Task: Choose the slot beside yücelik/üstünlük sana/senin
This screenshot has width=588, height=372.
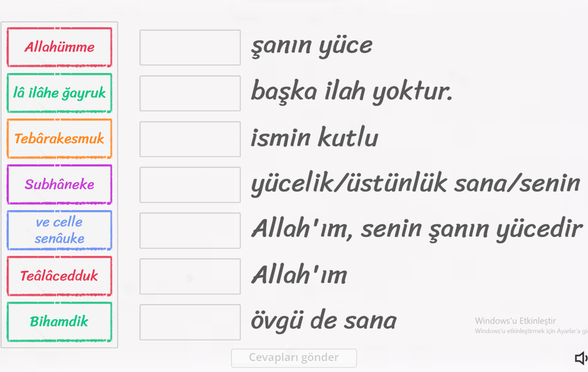Action: tap(190, 185)
